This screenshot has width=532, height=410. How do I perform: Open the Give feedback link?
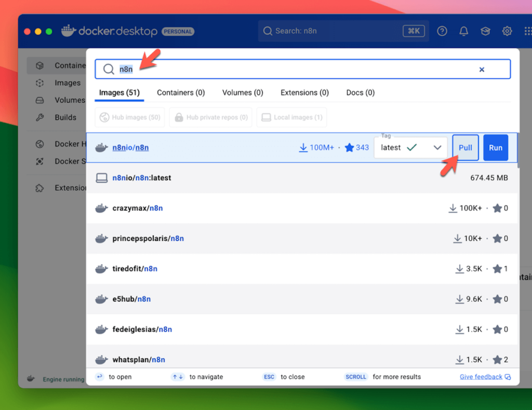point(481,377)
